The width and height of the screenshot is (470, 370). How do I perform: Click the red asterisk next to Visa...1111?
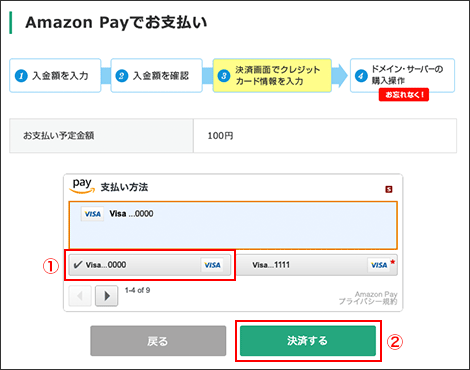point(393,262)
